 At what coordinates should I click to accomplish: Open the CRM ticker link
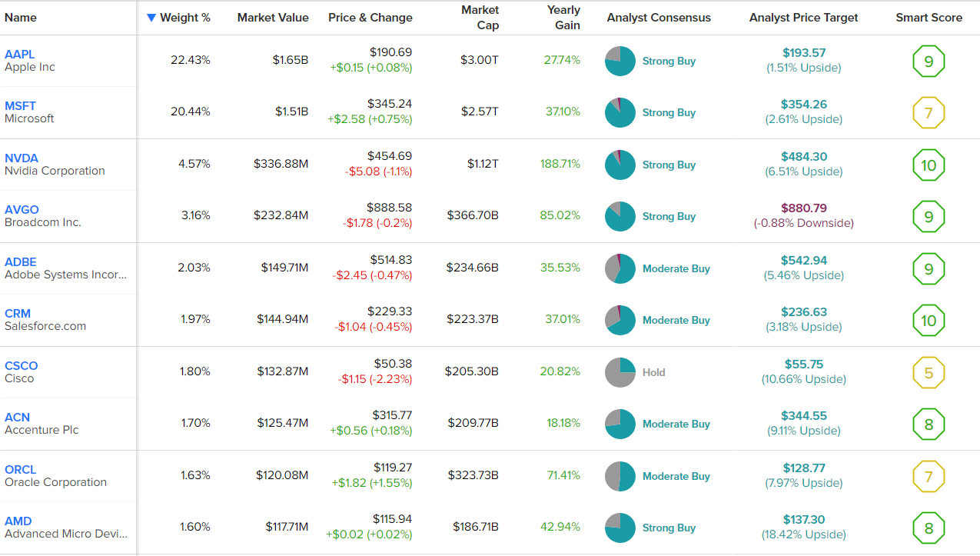[18, 313]
